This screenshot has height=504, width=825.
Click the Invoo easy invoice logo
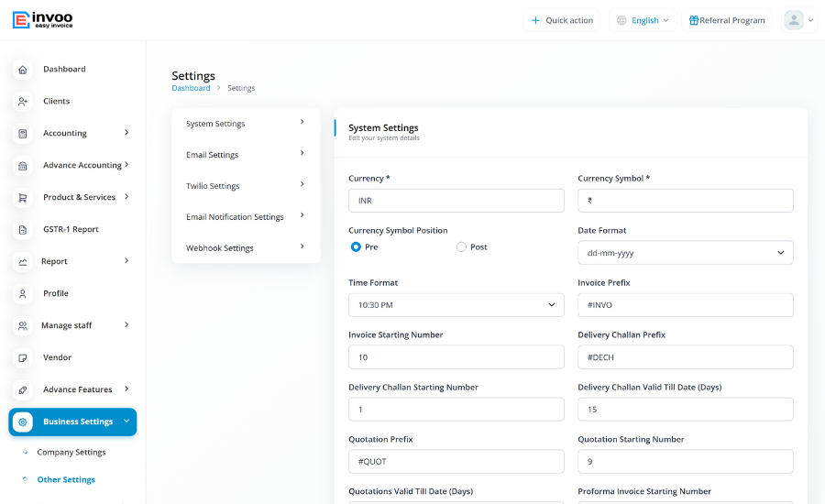42,19
